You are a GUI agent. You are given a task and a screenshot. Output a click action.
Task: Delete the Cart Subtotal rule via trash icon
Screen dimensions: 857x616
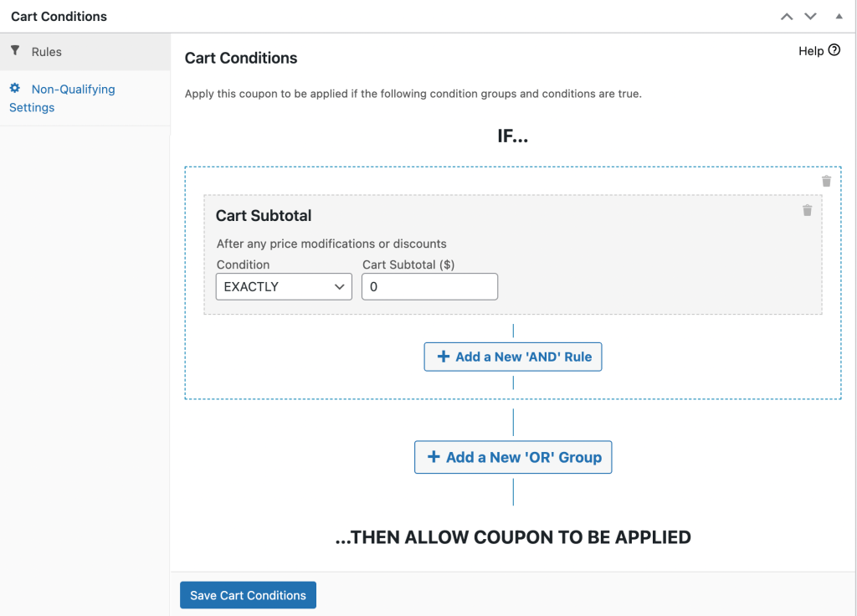(x=807, y=210)
